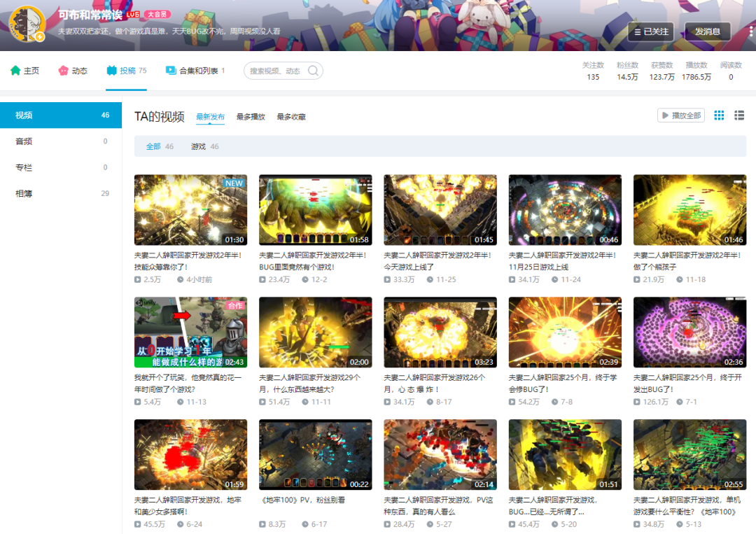Open the 《地牢100》PV video title link
Viewport: 756px width, 534px height.
coord(302,500)
